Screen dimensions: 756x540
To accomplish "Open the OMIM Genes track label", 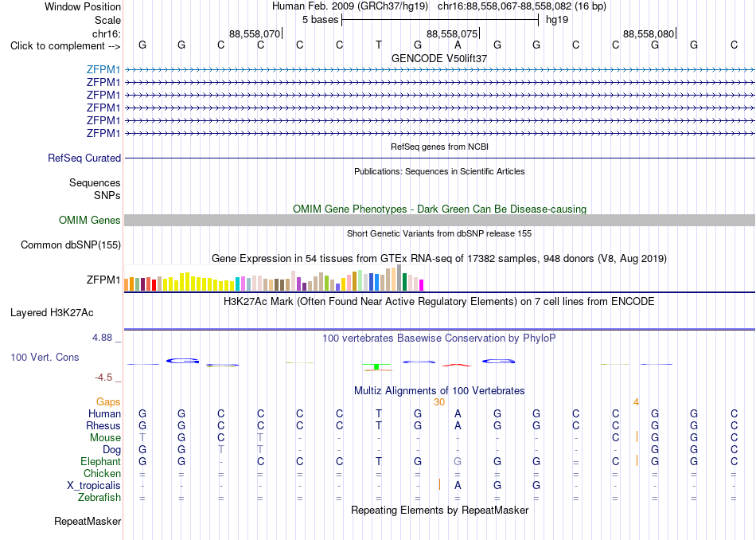I will click(x=90, y=220).
